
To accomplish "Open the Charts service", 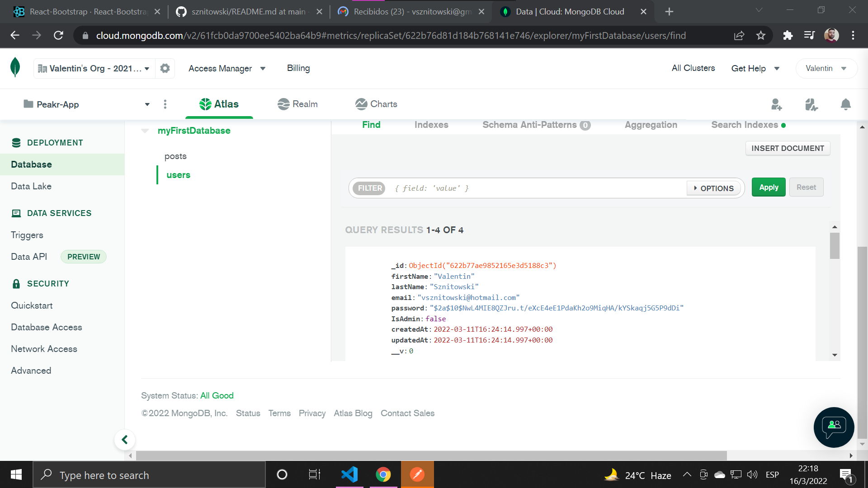I will point(376,104).
